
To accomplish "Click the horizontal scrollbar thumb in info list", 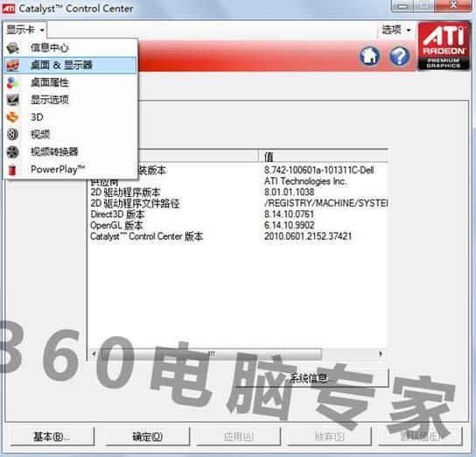I will 211,354.
